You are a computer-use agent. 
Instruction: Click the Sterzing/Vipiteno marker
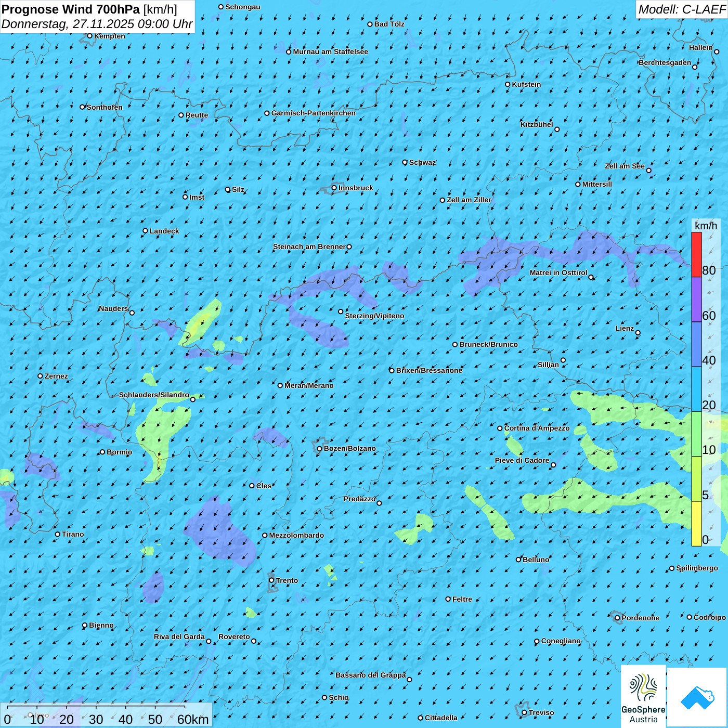tap(341, 311)
